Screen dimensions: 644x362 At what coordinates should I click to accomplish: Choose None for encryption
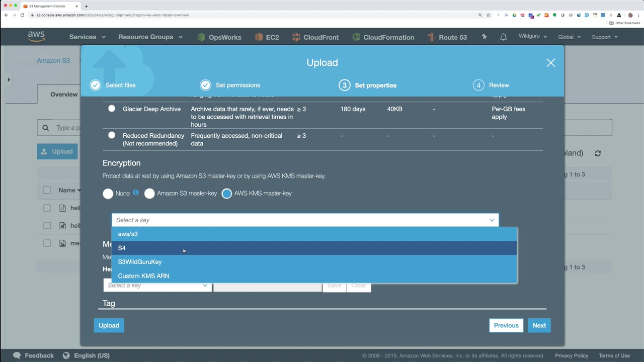click(x=108, y=194)
